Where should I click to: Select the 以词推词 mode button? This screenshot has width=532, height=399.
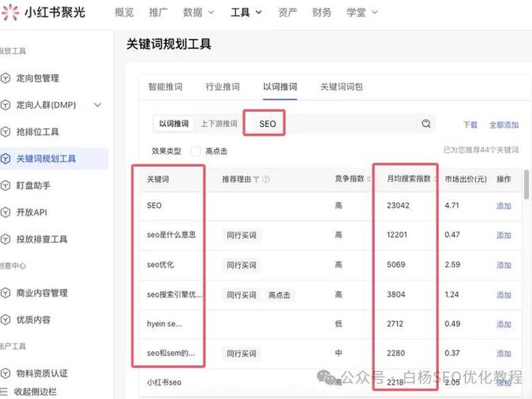pos(174,124)
